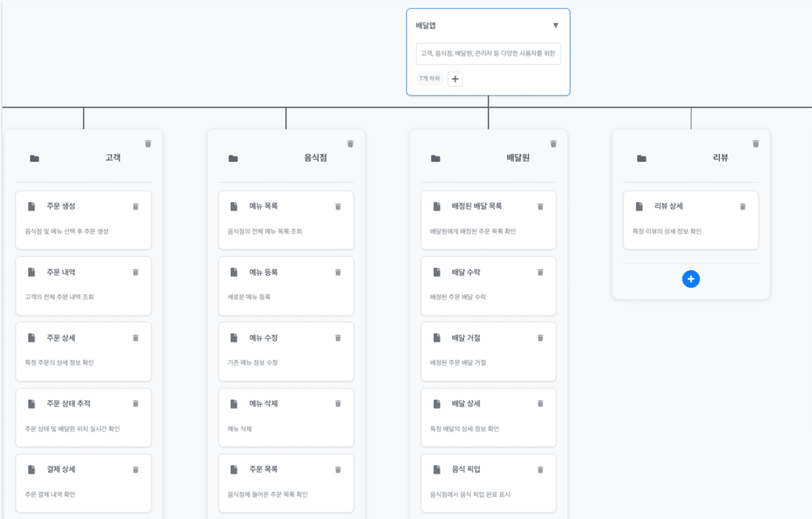
Task: Remove the 리뷰 상세 card
Action: click(x=743, y=207)
